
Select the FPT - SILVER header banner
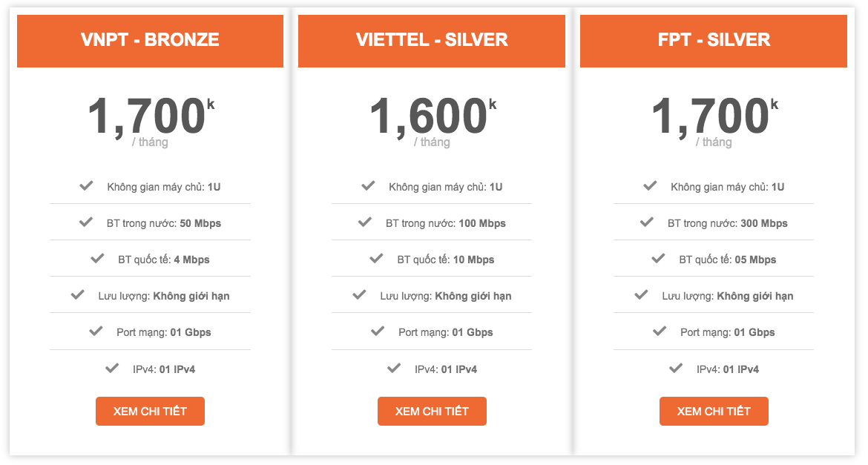(714, 40)
